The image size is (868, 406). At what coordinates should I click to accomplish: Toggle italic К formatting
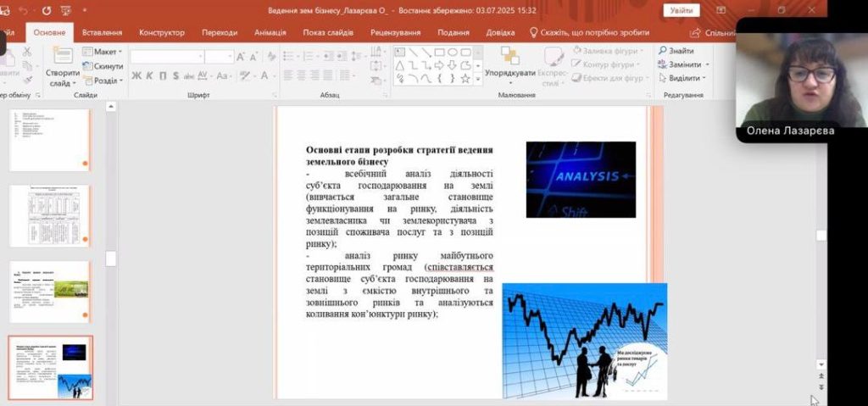click(148, 76)
